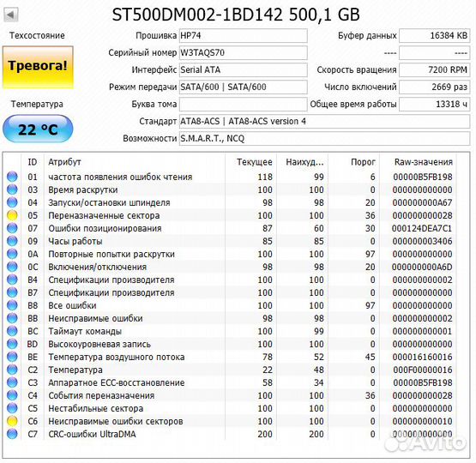Select status icon of Нестабильные сектора

point(12,408)
